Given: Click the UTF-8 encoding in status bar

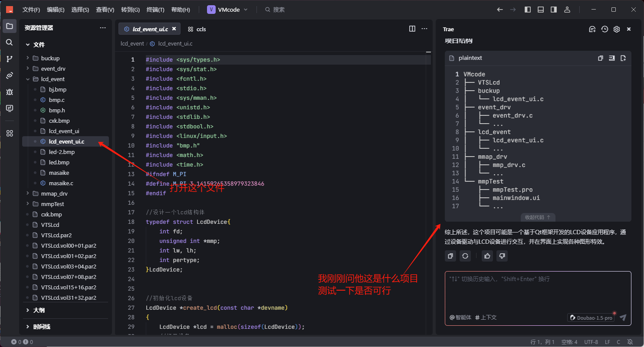Looking at the screenshot, I should tap(591, 342).
